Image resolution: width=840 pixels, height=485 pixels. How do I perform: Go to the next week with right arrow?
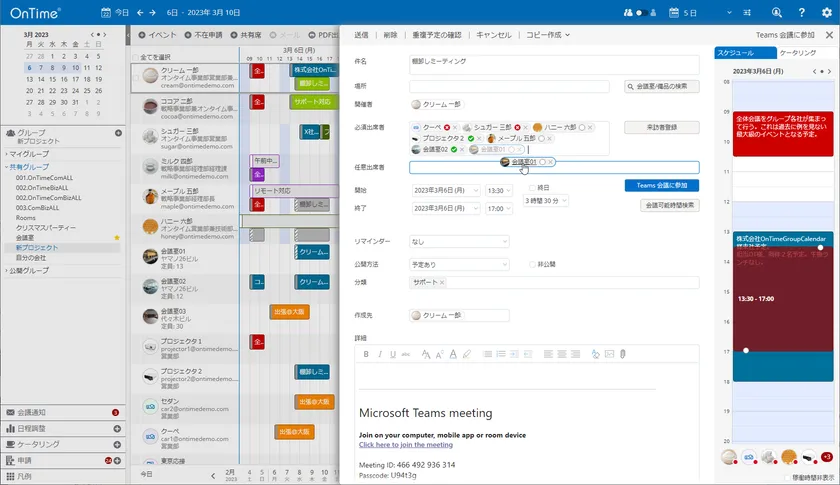point(152,13)
